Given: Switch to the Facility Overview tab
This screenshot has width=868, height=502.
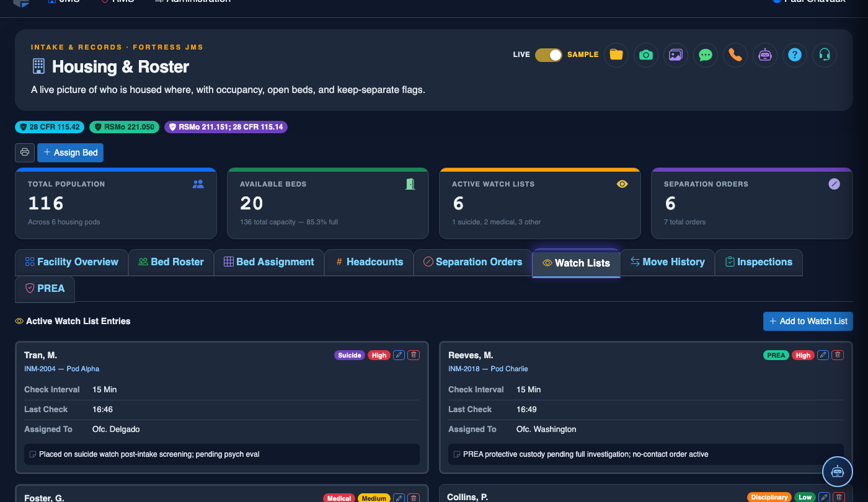Looking at the screenshot, I should coord(71,262).
